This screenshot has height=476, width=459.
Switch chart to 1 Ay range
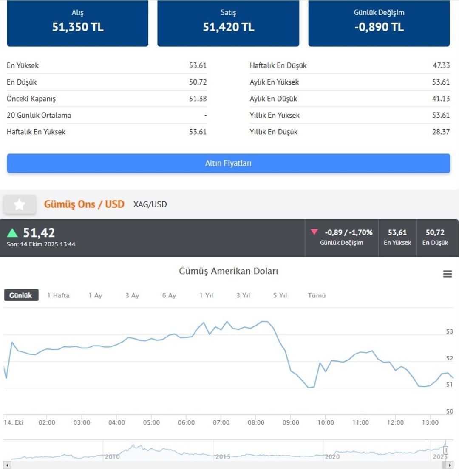tap(95, 295)
